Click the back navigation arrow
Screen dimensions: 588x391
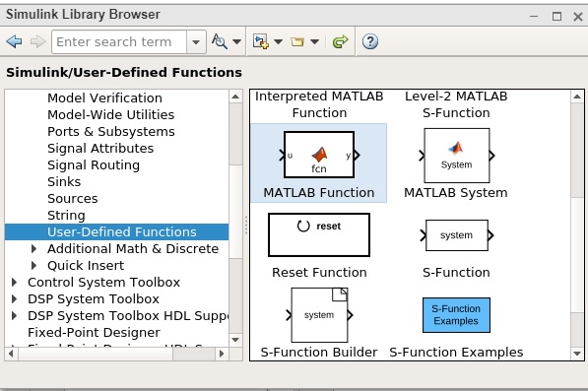click(x=14, y=41)
